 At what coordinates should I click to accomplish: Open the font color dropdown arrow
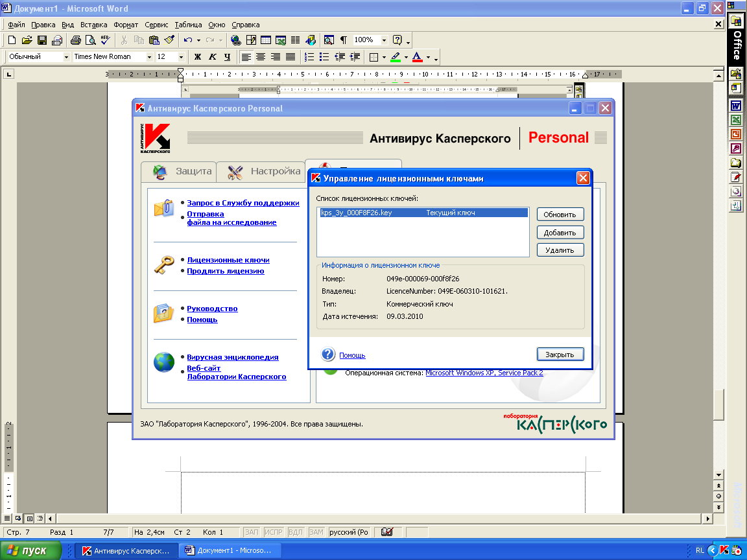[428, 57]
